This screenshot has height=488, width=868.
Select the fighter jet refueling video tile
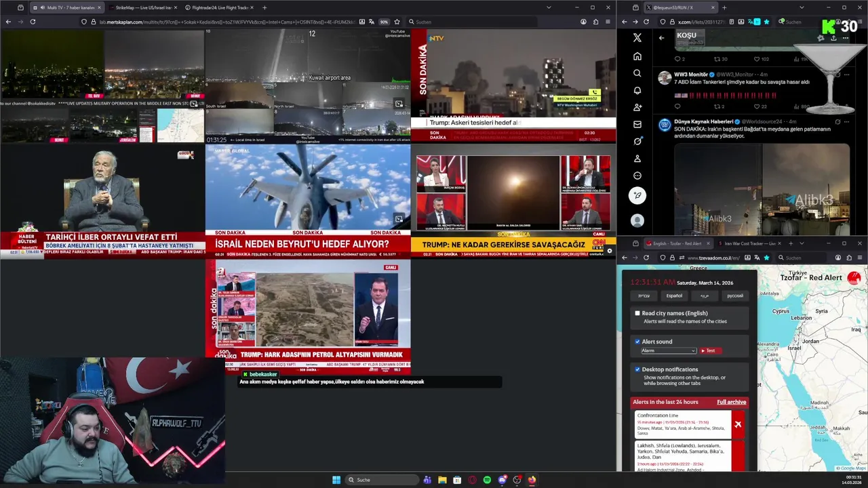(x=308, y=200)
